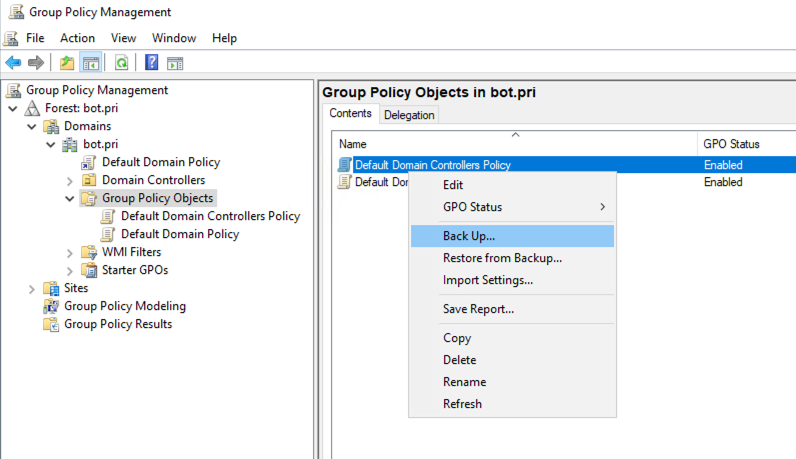Select Group Policy Results in tree

pos(118,324)
